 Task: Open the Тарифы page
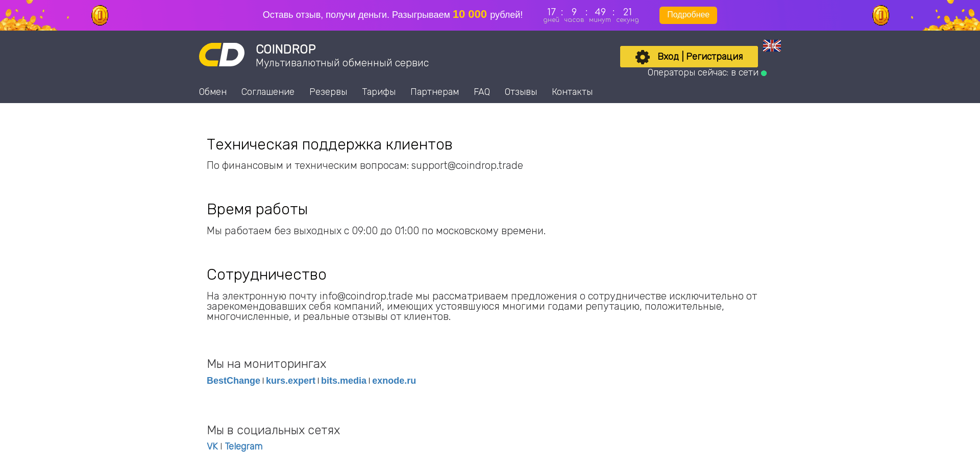click(x=378, y=92)
